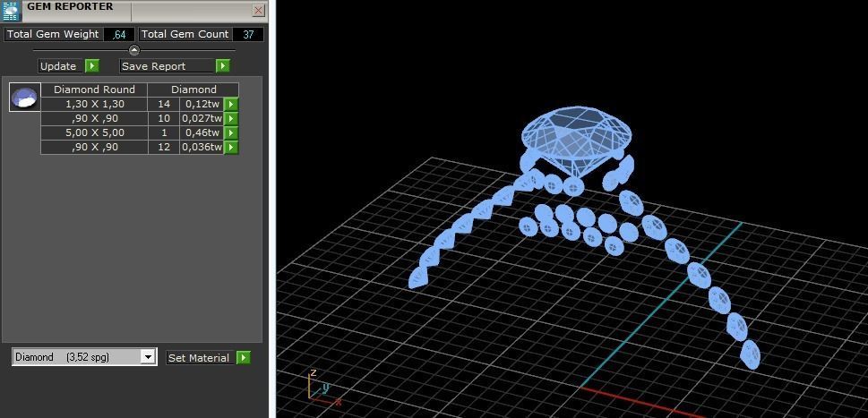Viewport: 868px width, 418px height.
Task: Click green arrow on the 0,027tw row
Action: click(231, 118)
